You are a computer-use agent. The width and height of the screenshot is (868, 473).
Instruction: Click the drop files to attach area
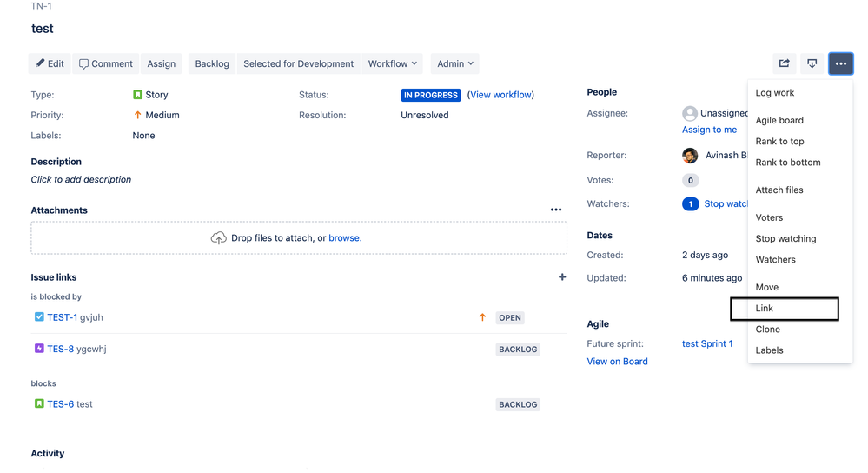(299, 237)
